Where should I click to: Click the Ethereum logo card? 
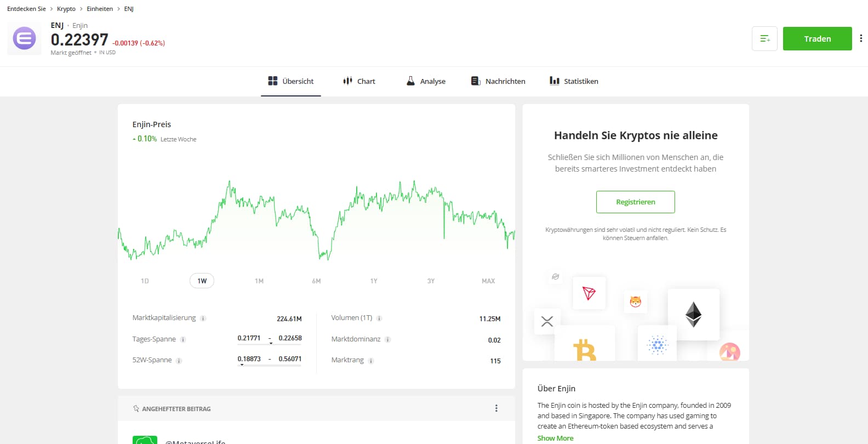693,315
